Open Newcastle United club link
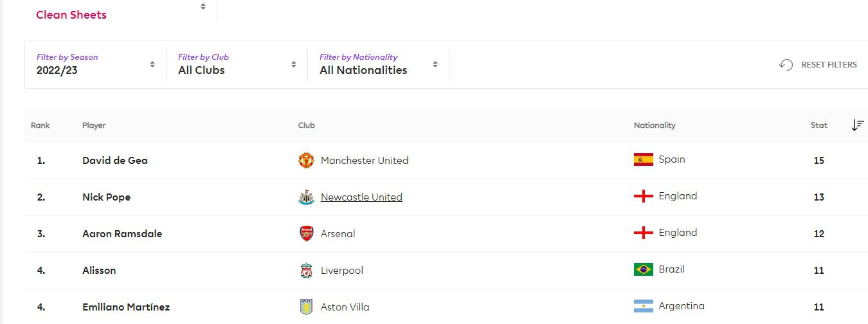This screenshot has height=324, width=868. [x=361, y=197]
